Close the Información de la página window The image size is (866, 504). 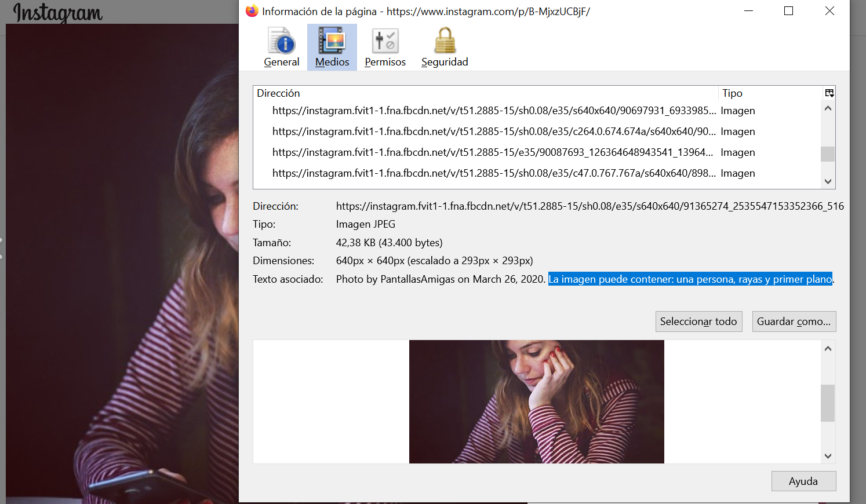(x=829, y=11)
